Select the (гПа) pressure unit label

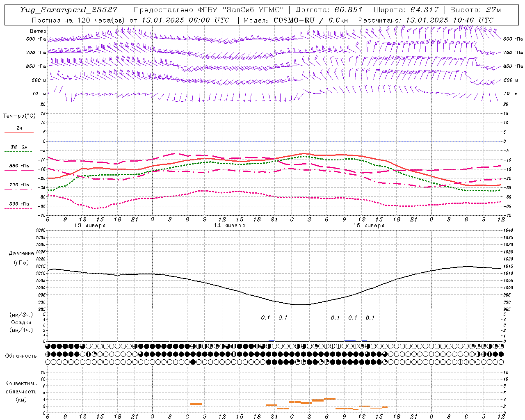21,262
